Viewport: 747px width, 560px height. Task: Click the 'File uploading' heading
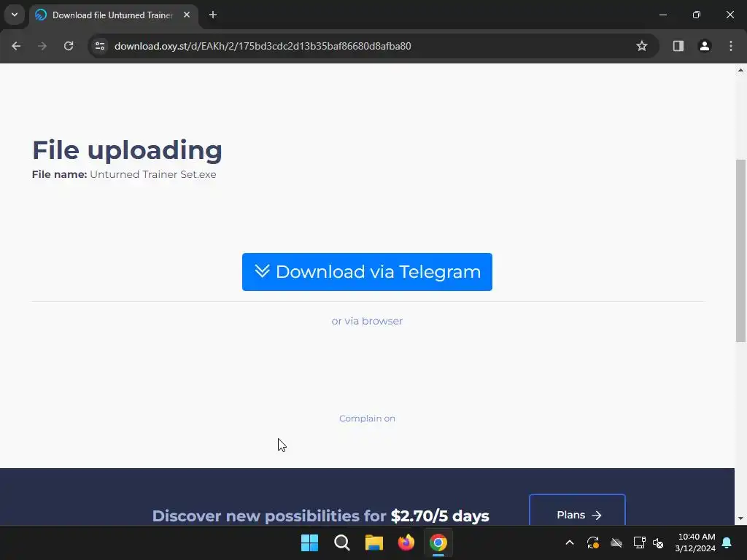point(127,150)
